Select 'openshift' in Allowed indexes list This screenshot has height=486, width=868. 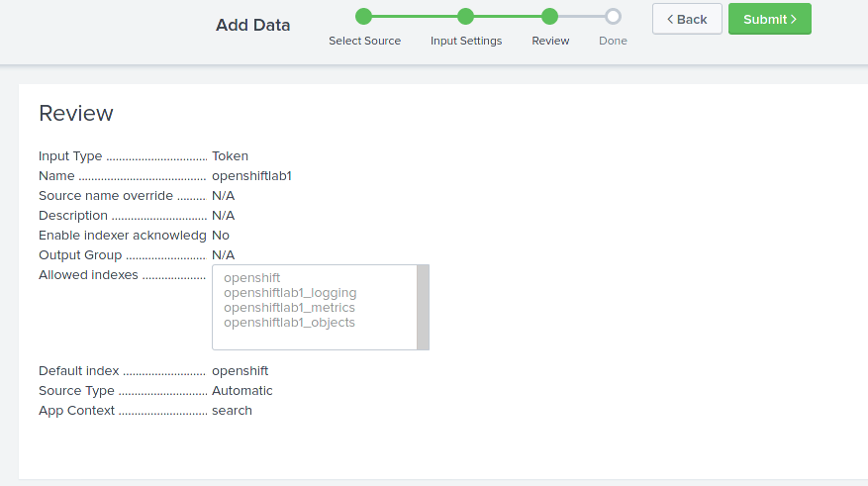click(x=252, y=278)
